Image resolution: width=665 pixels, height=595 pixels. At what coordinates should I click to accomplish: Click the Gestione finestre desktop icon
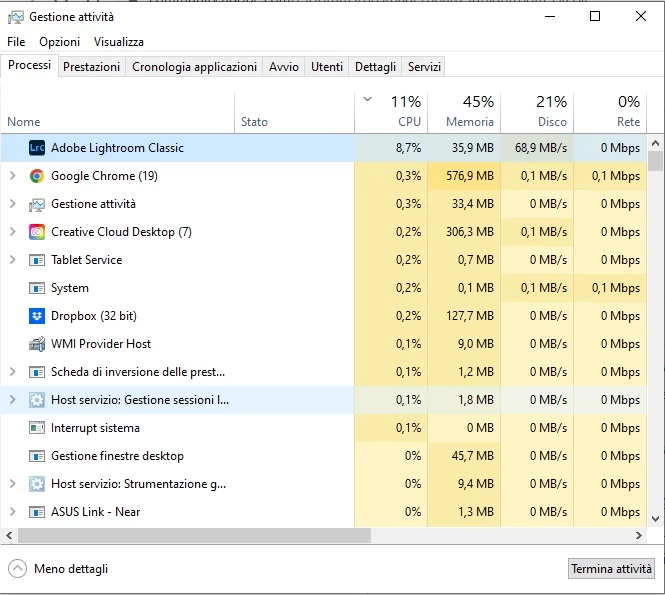pos(37,456)
